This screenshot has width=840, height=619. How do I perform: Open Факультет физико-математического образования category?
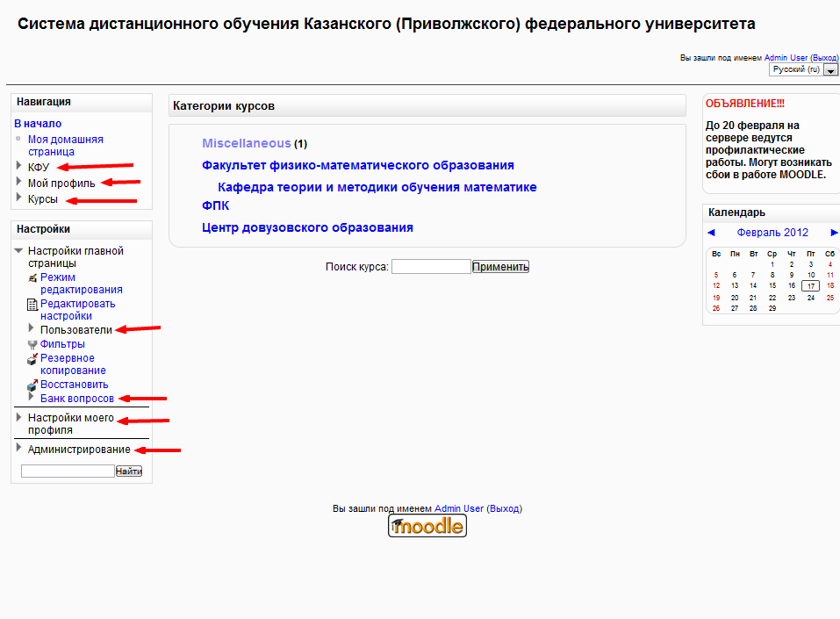coord(358,166)
